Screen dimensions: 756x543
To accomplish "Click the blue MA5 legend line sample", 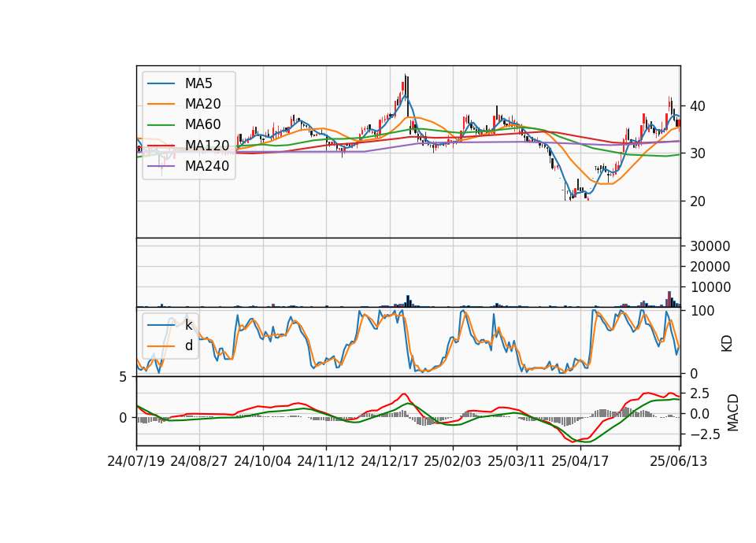I will point(161,83).
